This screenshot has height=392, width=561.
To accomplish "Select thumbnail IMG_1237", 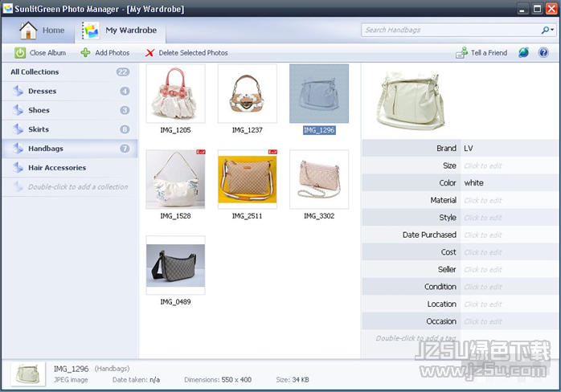I will coord(248,94).
